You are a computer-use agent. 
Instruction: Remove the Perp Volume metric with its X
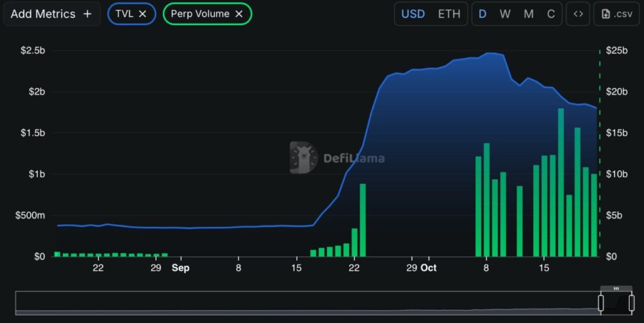239,14
